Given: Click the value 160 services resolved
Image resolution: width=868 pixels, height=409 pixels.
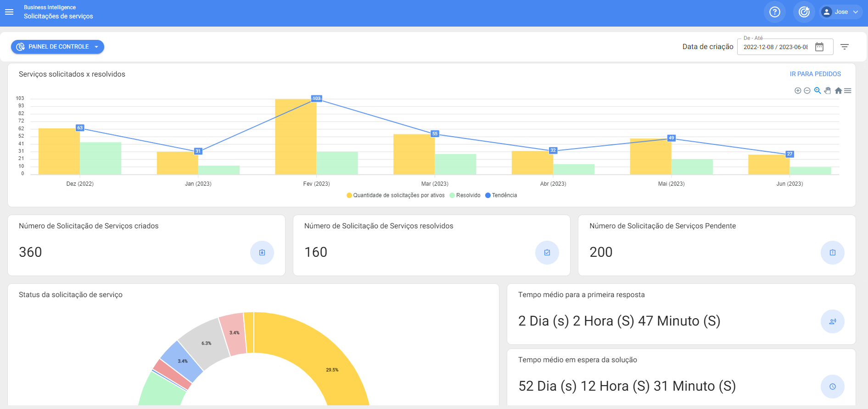Looking at the screenshot, I should [316, 252].
